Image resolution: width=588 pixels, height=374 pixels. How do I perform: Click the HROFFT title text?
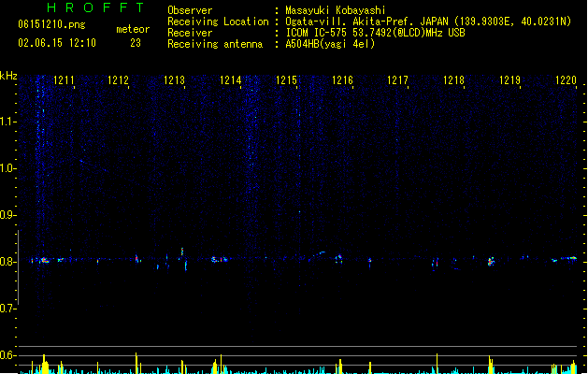[x=96, y=7]
